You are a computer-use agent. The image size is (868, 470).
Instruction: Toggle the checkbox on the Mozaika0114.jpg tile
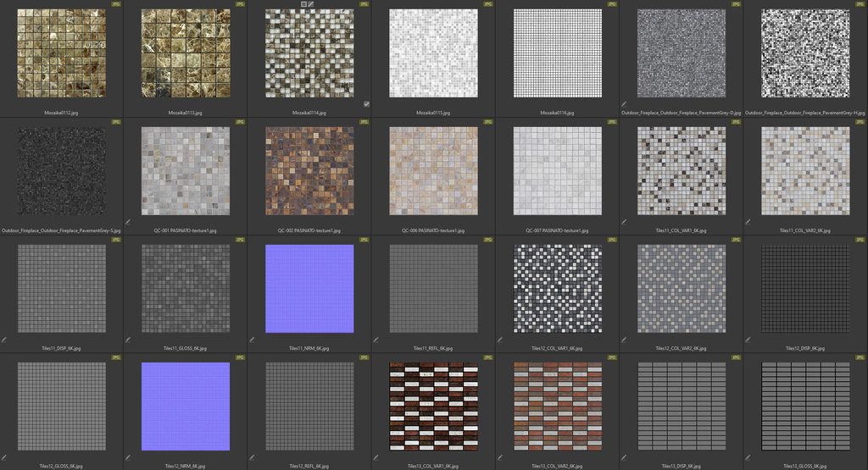(366, 104)
